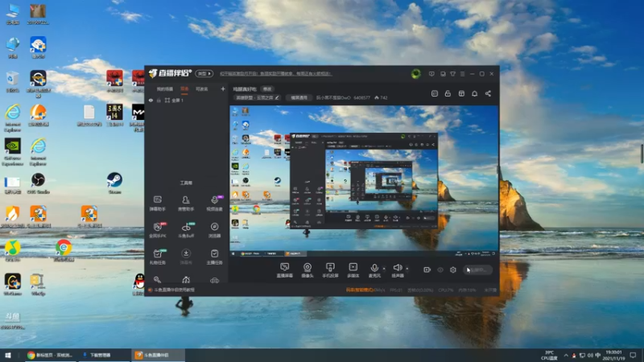644x362 pixels.
Task: Click the square panel icon left of padlock
Action: click(435, 93)
